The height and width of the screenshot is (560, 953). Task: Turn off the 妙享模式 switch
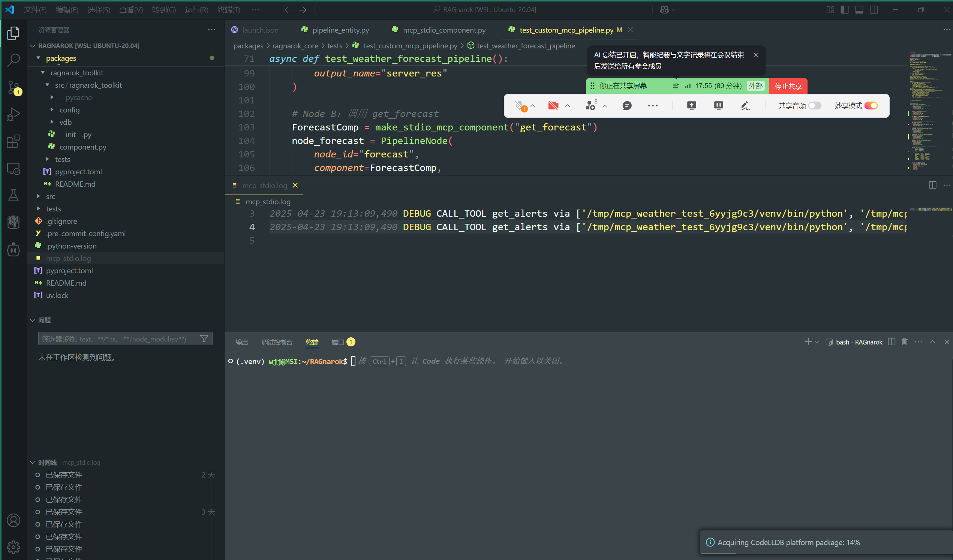(871, 106)
